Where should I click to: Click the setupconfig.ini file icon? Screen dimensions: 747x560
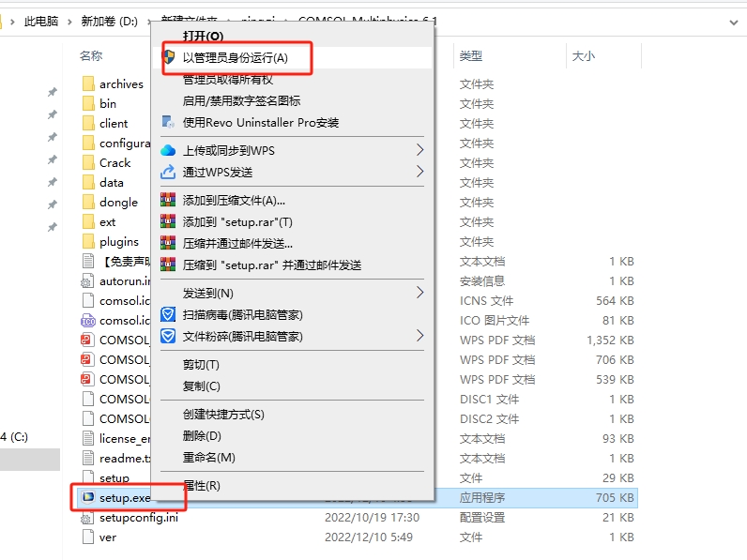click(86, 518)
